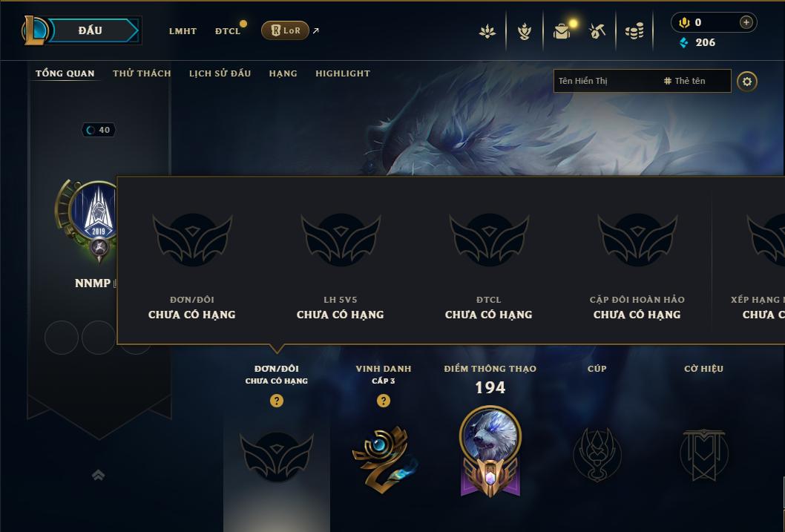Focus the Tên Hiển Thị search field

point(605,81)
